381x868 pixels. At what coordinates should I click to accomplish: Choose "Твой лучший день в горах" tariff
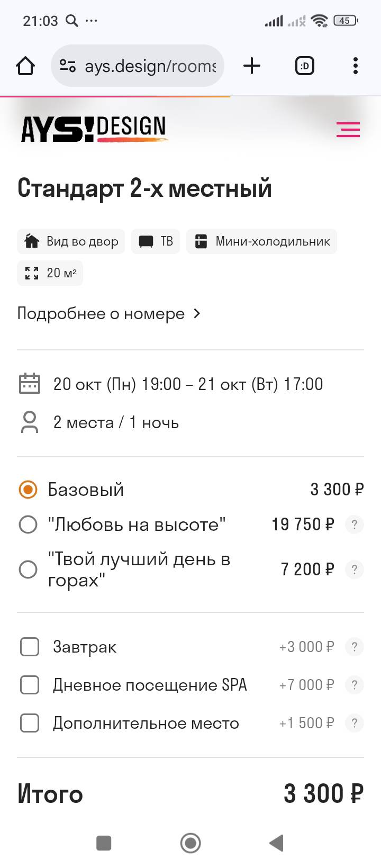tap(28, 569)
